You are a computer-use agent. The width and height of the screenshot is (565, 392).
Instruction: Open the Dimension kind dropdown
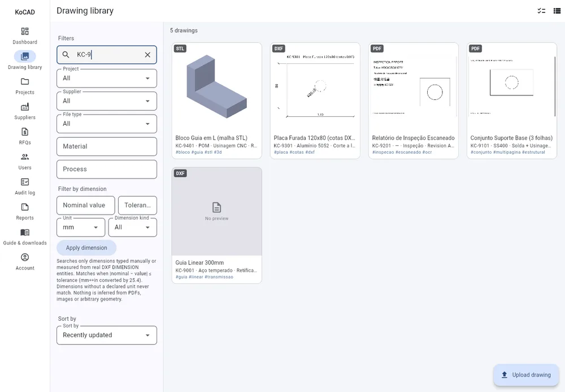133,227
